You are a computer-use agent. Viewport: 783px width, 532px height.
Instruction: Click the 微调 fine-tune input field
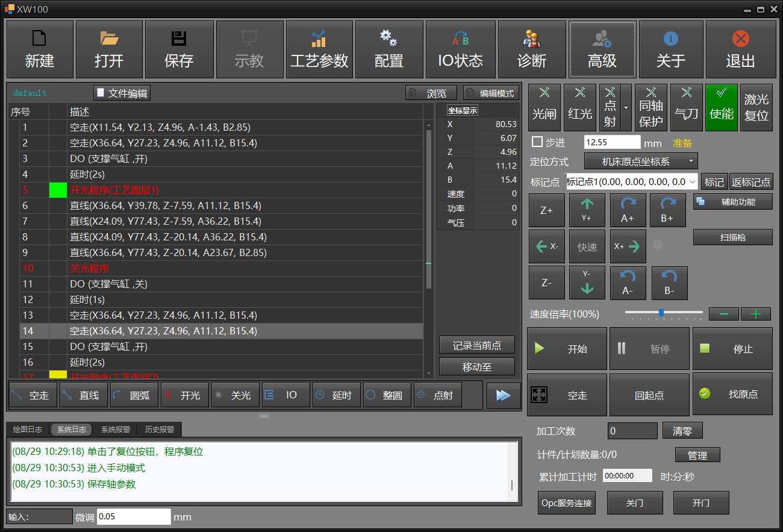click(x=134, y=517)
